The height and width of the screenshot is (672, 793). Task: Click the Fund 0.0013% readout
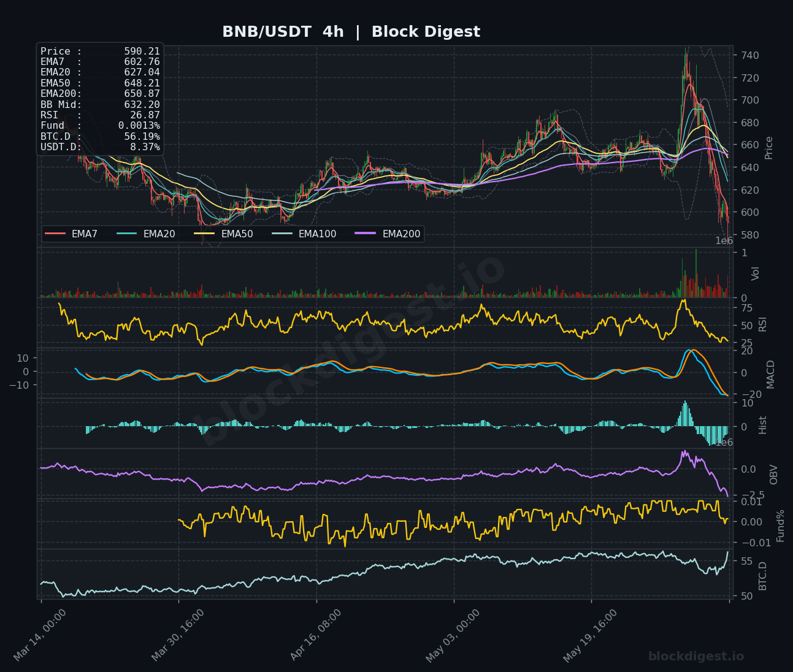click(100, 126)
